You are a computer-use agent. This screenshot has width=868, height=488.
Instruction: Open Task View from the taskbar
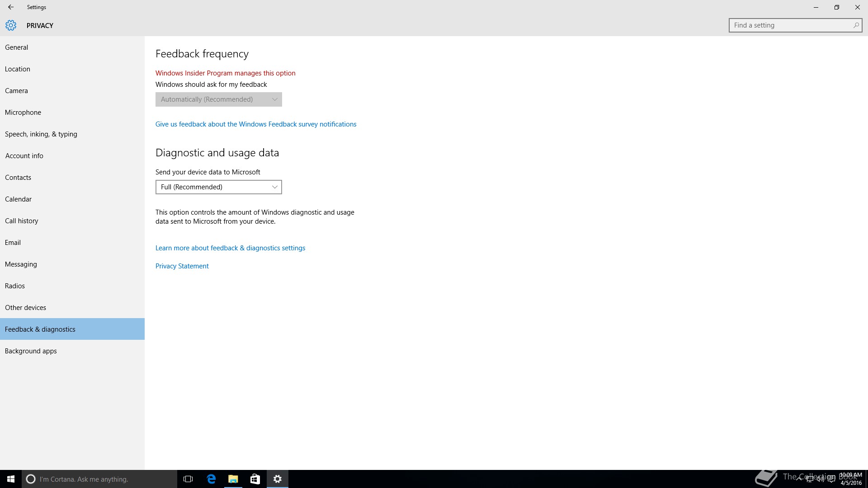pyautogui.click(x=188, y=479)
